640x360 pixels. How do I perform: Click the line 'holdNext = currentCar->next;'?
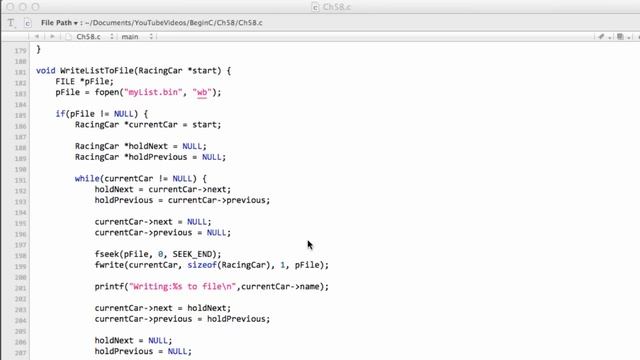point(163,189)
